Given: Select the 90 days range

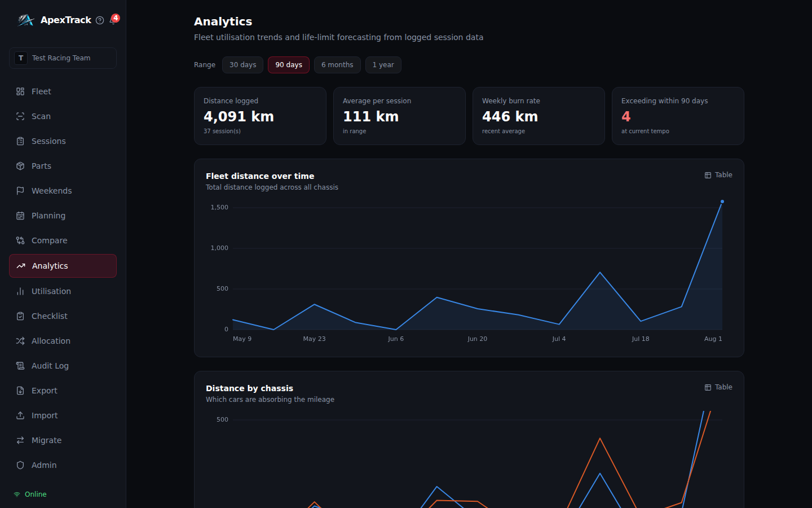Looking at the screenshot, I should tap(289, 65).
